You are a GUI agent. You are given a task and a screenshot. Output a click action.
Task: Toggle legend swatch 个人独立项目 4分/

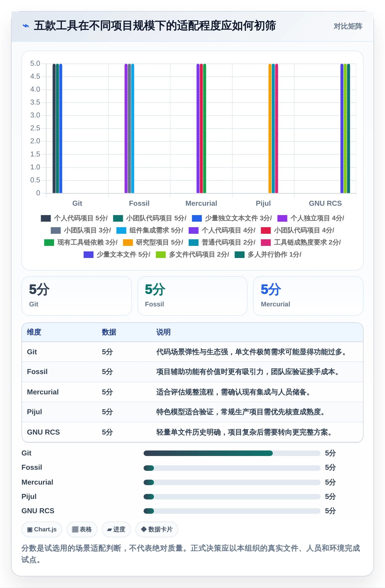pos(282,218)
